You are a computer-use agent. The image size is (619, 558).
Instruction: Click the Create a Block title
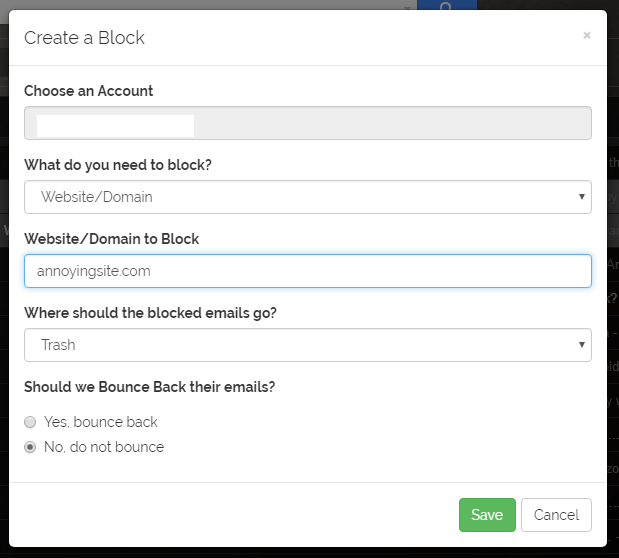click(84, 38)
